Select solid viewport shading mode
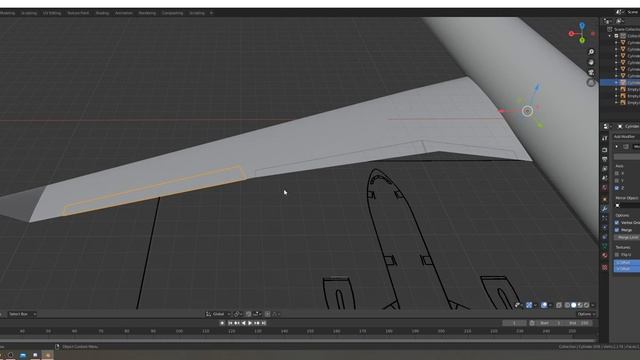 pos(573,305)
